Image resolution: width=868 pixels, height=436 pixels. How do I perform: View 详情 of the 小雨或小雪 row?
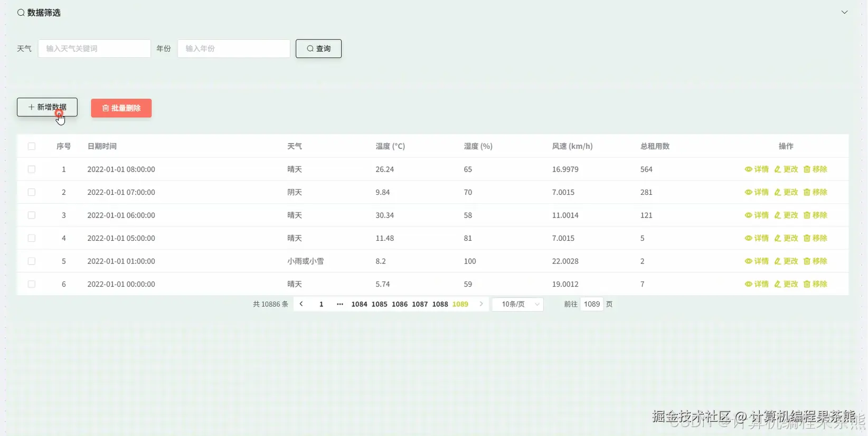[x=757, y=261]
